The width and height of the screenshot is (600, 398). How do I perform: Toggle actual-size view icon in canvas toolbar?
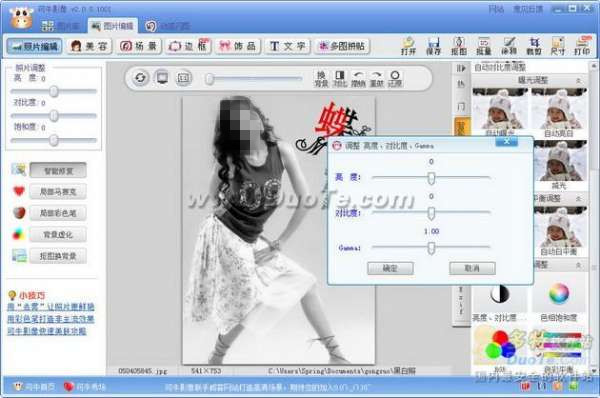tap(184, 78)
